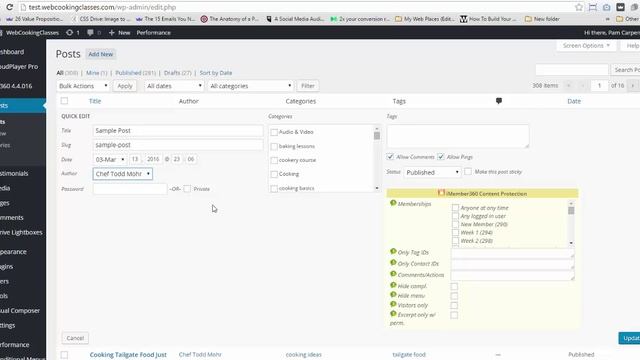640x360 pixels.
Task: Click the Sort by Date link
Action: pyautogui.click(x=216, y=73)
